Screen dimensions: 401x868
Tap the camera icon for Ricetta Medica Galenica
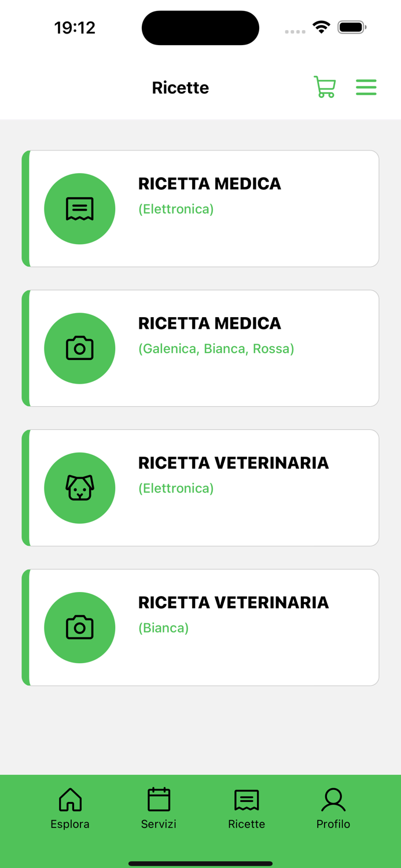79,348
